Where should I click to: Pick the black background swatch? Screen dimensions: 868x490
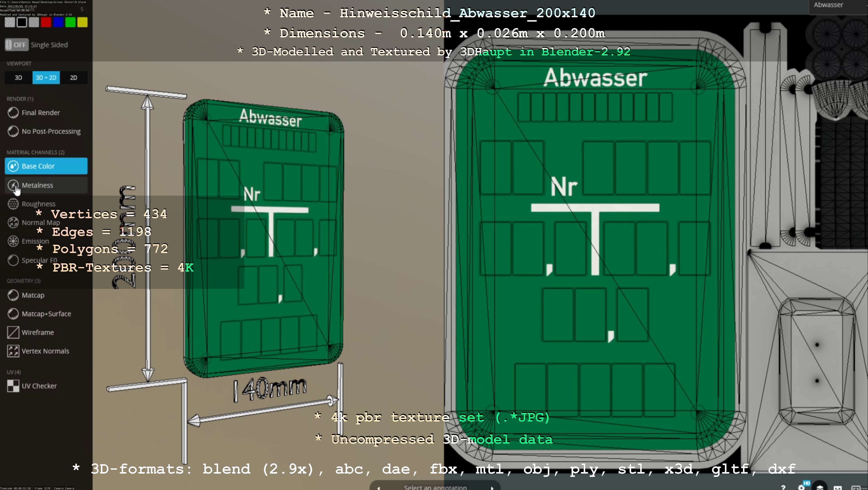click(22, 22)
